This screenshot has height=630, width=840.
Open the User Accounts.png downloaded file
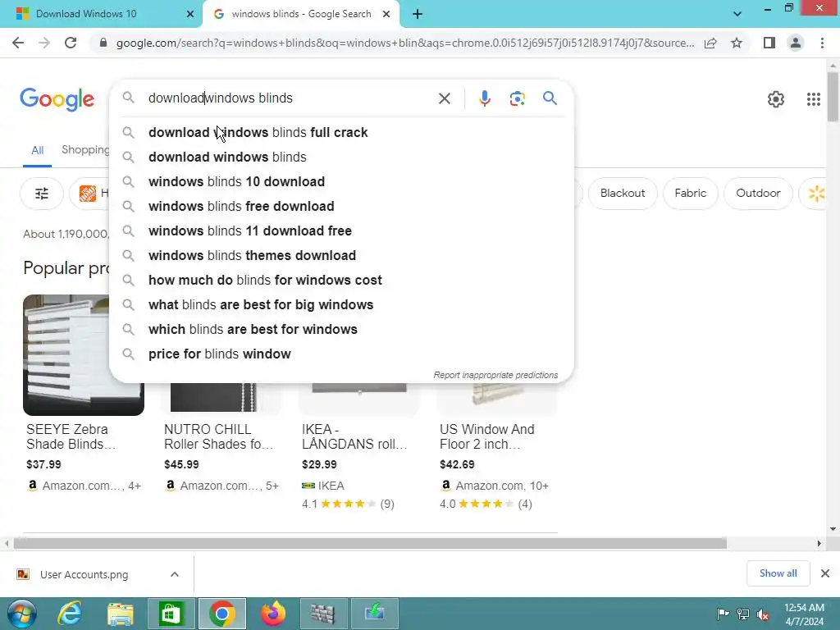click(x=84, y=575)
